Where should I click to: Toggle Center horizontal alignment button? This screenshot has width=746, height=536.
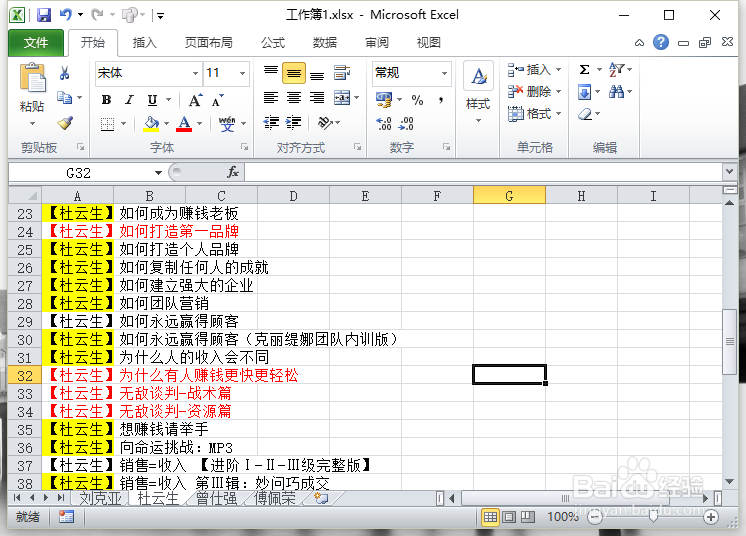pos(294,98)
